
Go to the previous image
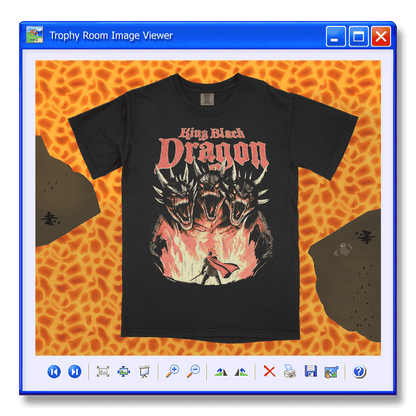pos(54,371)
